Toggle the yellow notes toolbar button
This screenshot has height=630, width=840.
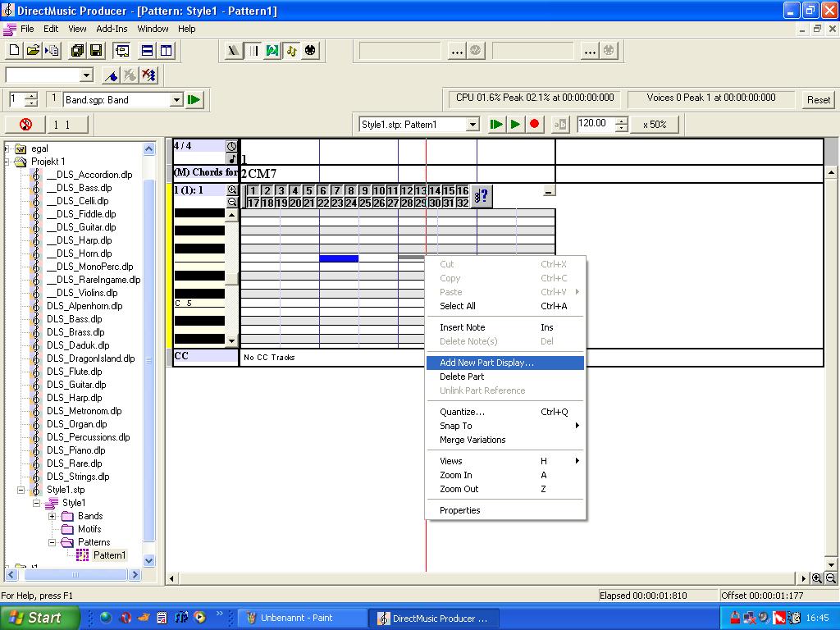pyautogui.click(x=291, y=51)
